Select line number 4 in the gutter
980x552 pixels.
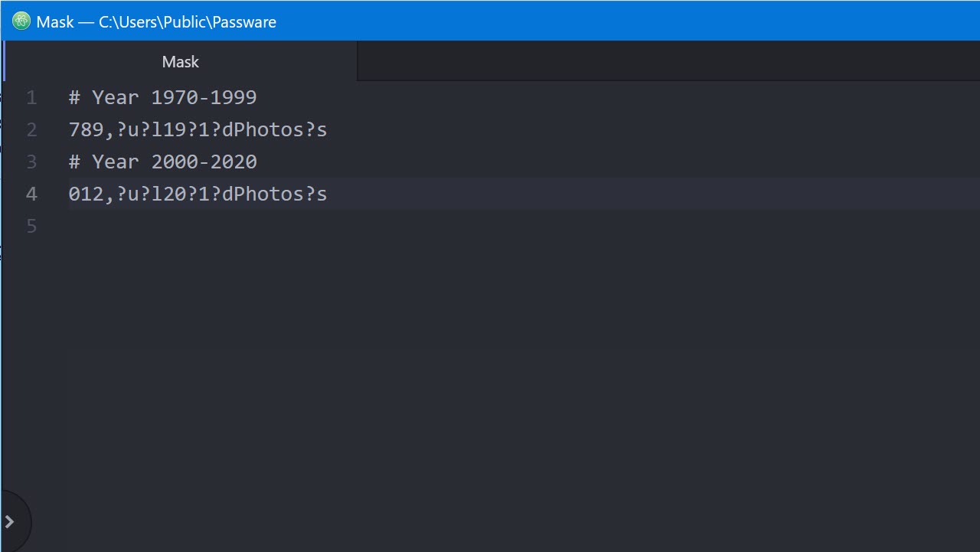(x=31, y=194)
